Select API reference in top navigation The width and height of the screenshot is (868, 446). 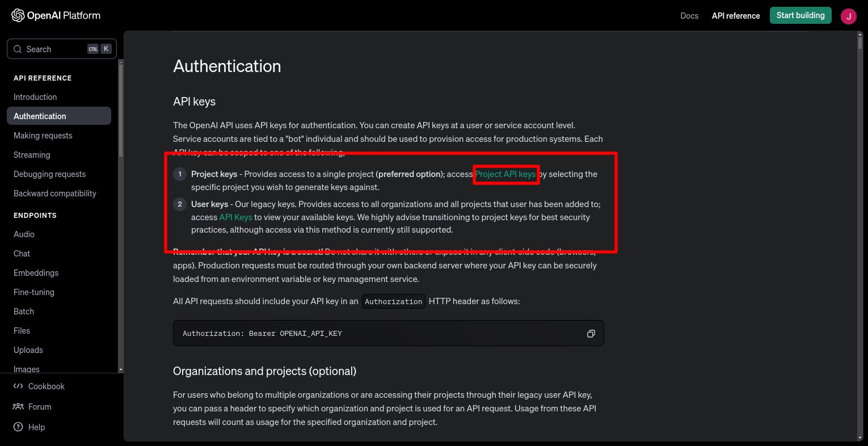click(736, 16)
